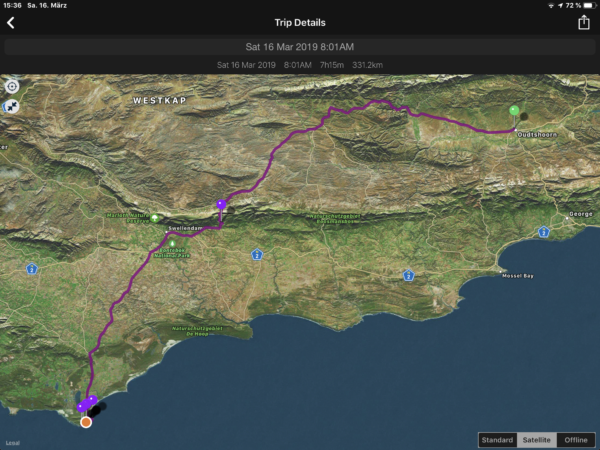Tap the orange end marker at the coast
This screenshot has width=600, height=450.
[x=86, y=422]
